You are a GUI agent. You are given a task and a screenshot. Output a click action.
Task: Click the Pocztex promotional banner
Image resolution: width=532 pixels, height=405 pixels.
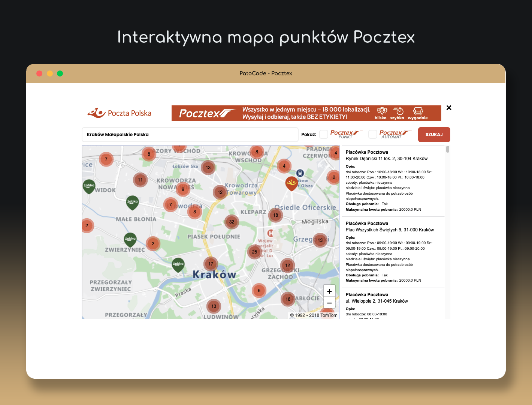(306, 113)
